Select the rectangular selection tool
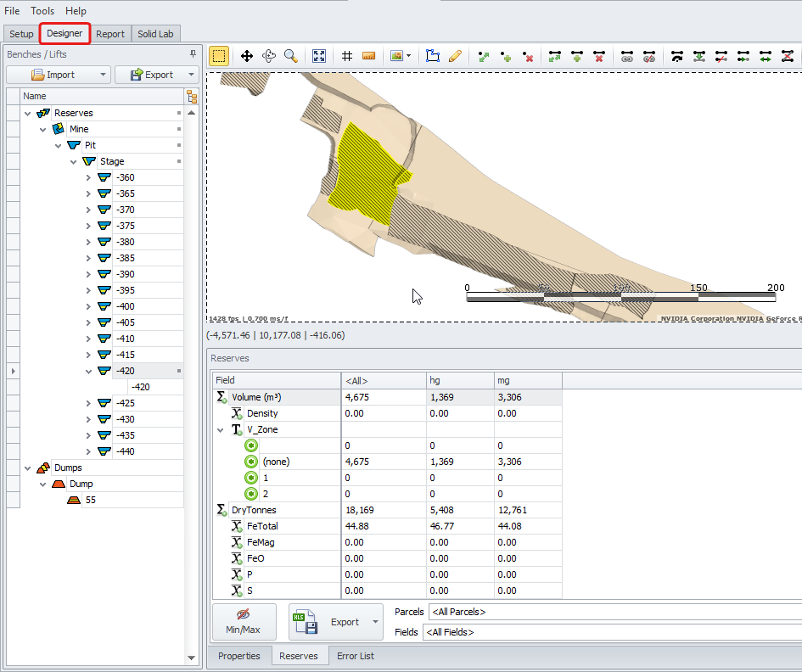Viewport: 802px width, 672px height. coord(219,56)
